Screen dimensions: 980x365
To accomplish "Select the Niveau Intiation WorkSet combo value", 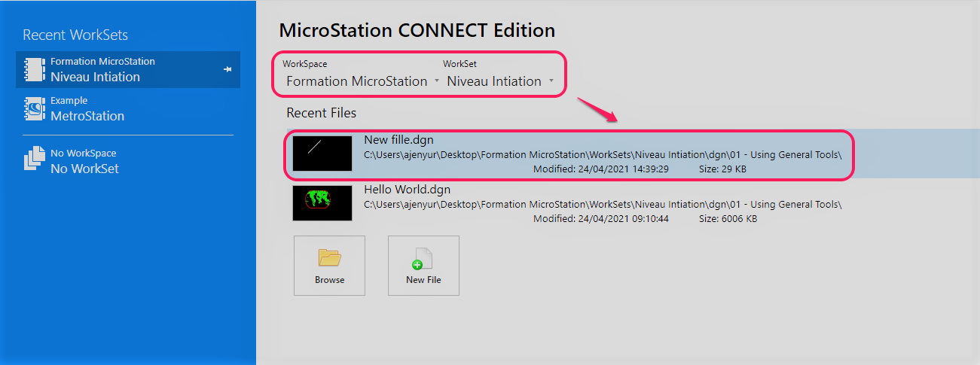I will tap(494, 81).
